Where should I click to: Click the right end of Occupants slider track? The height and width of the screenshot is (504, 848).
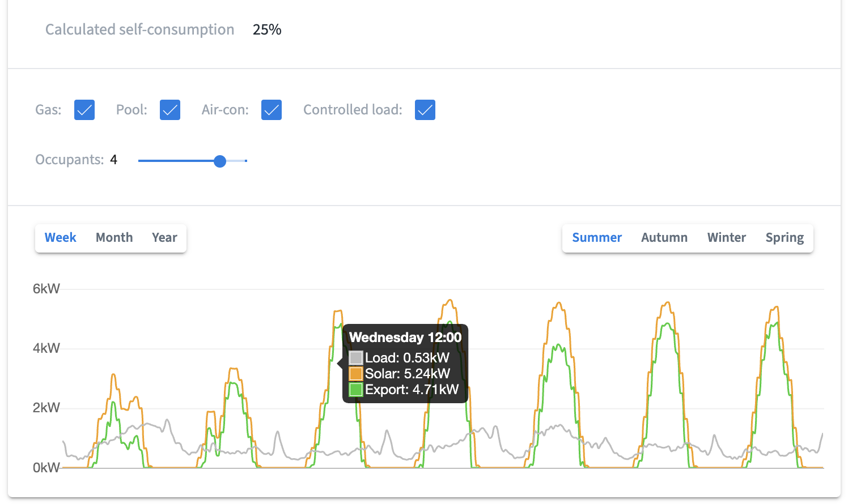coord(245,161)
